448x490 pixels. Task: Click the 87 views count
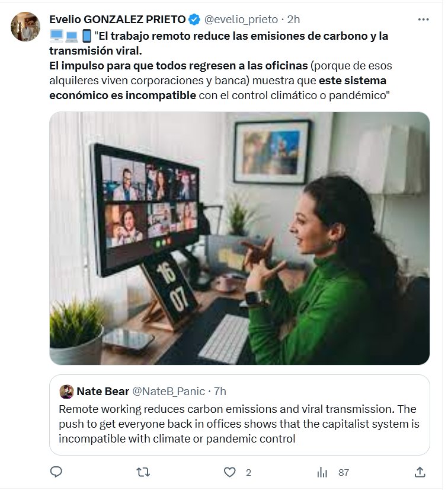[344, 473]
